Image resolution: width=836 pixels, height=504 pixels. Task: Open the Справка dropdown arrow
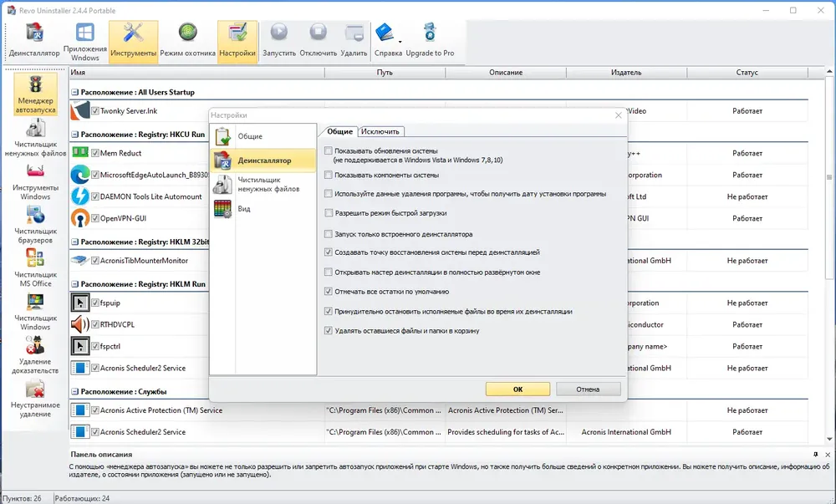pyautogui.click(x=400, y=42)
